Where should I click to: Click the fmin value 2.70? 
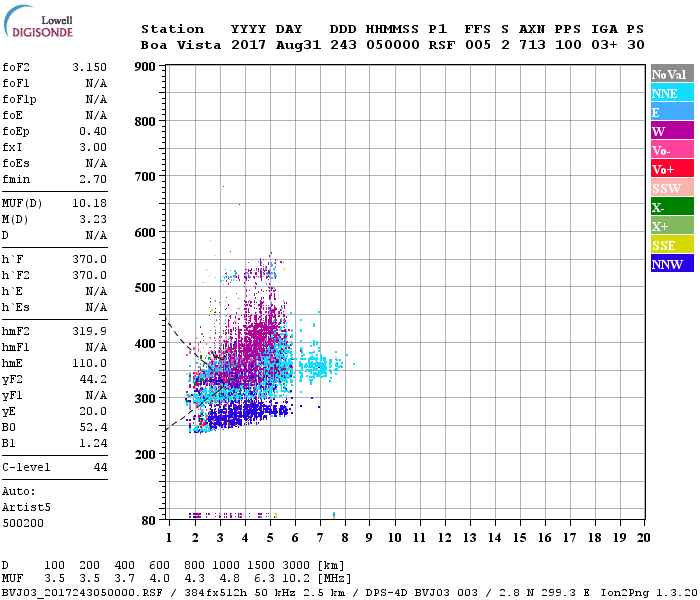[93, 179]
